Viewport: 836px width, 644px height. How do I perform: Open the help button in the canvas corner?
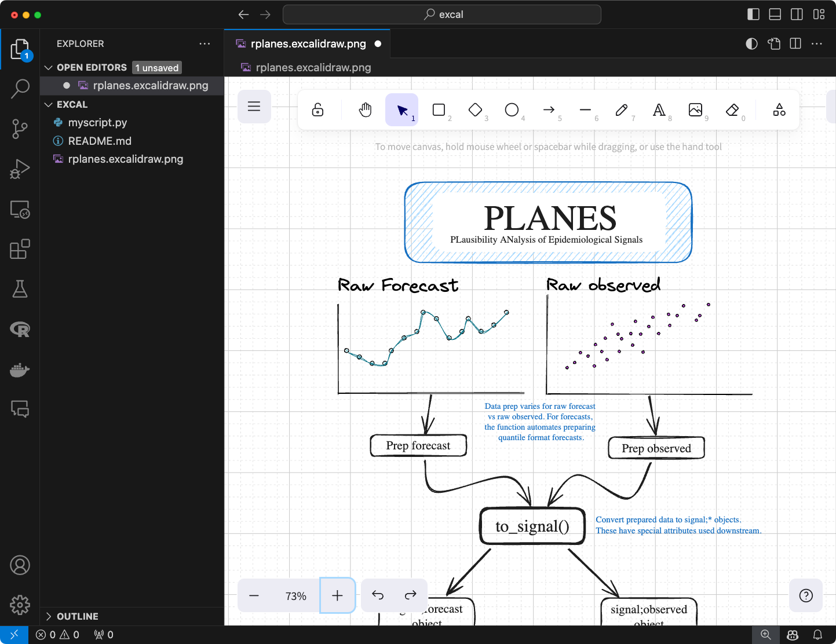click(805, 595)
